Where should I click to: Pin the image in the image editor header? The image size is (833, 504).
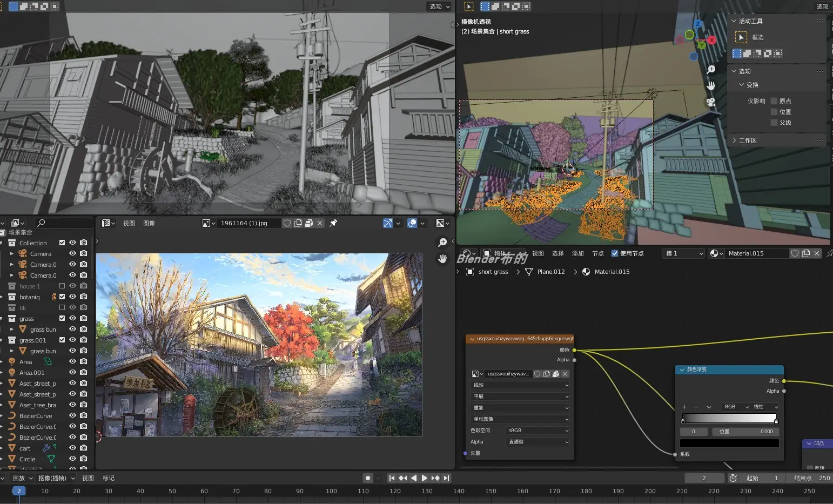[333, 223]
